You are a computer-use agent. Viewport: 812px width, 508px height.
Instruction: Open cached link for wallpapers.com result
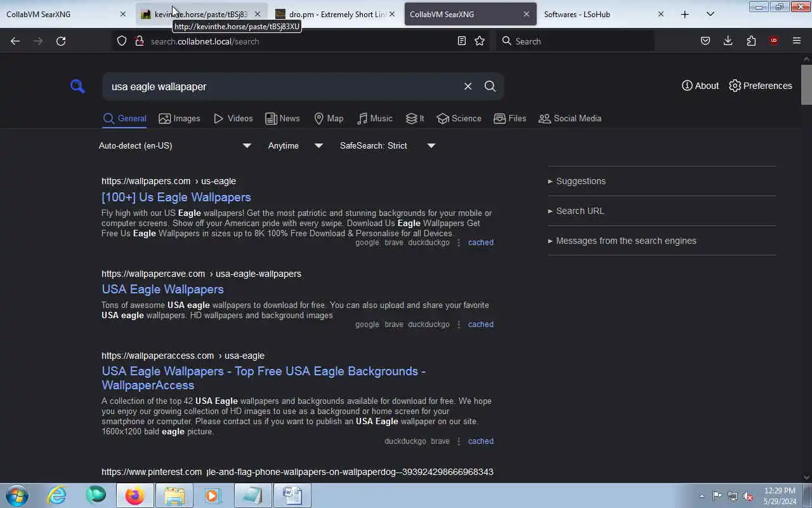point(480,243)
